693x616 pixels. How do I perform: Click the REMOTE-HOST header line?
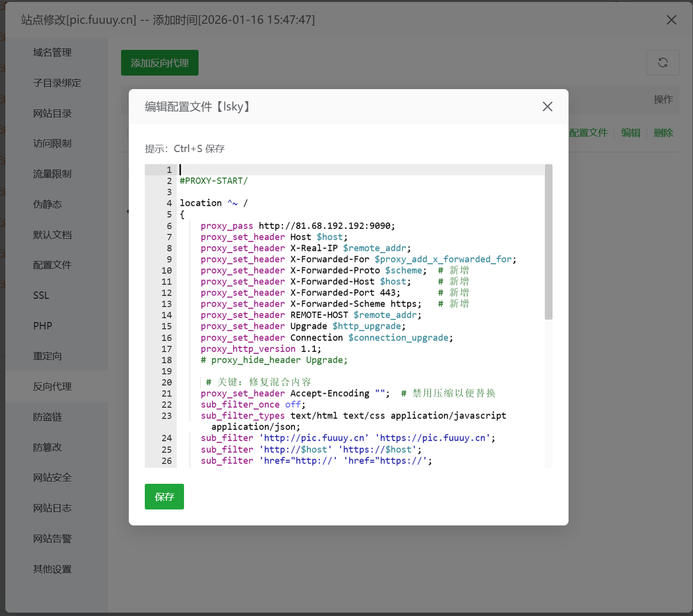click(x=311, y=315)
